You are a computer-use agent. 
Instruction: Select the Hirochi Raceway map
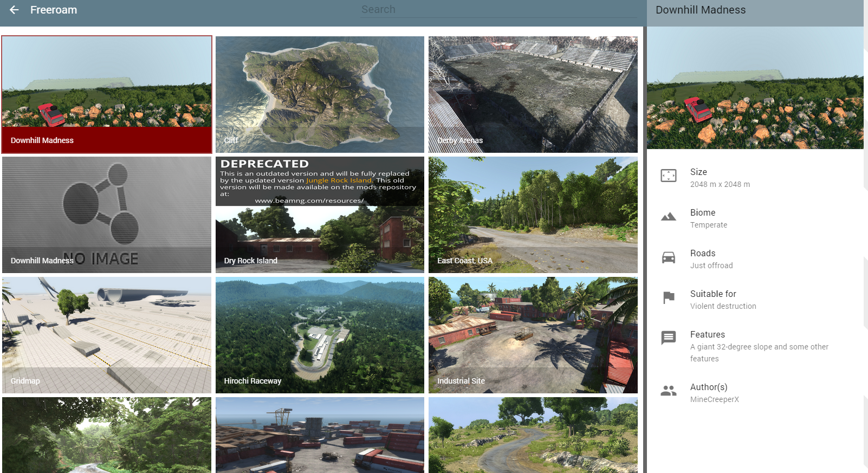pyautogui.click(x=320, y=335)
